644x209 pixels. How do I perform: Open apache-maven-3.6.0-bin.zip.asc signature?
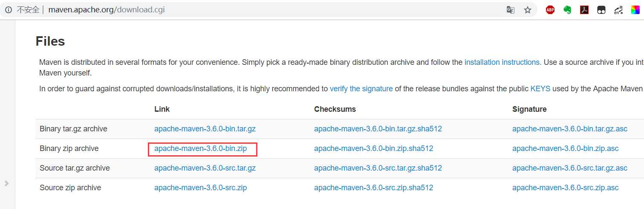566,148
